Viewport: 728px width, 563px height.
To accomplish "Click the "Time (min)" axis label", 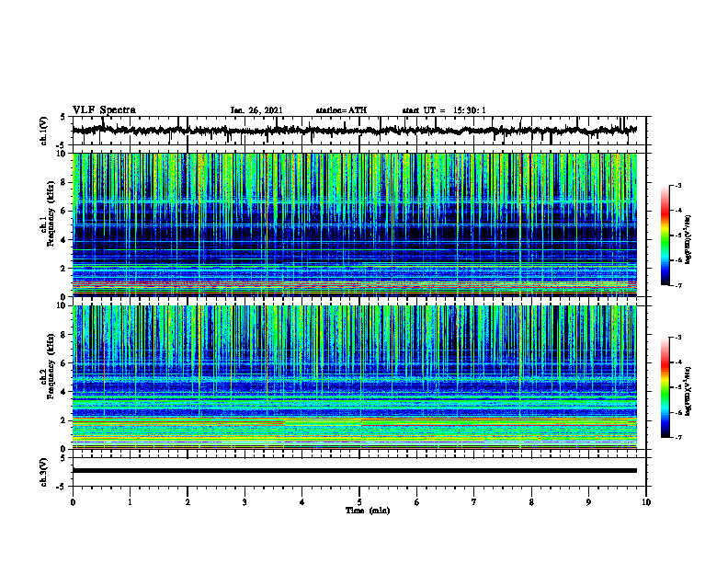I will click(368, 511).
